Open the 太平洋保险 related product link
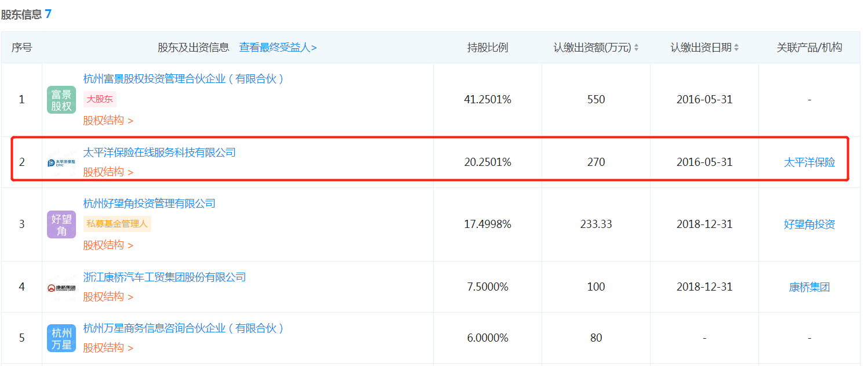868x366 pixels. point(809,162)
